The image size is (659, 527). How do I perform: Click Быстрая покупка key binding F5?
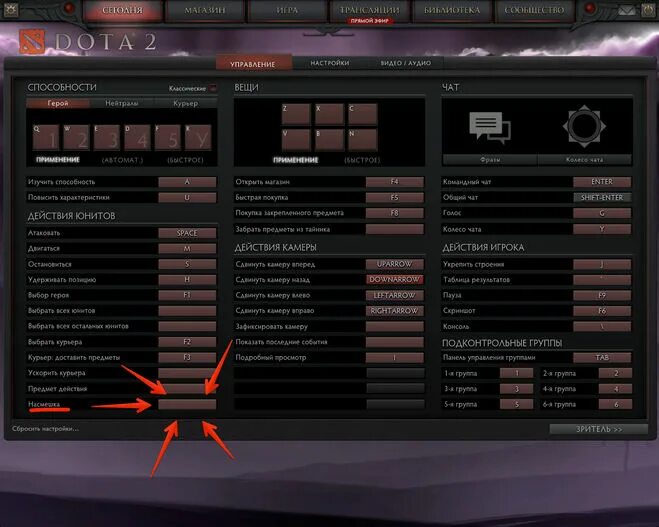point(394,198)
